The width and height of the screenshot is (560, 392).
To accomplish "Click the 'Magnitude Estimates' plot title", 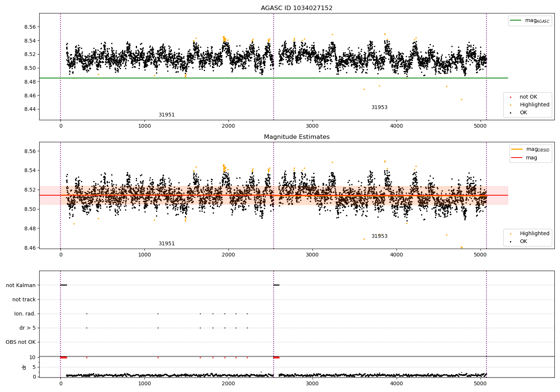I will coord(297,137).
